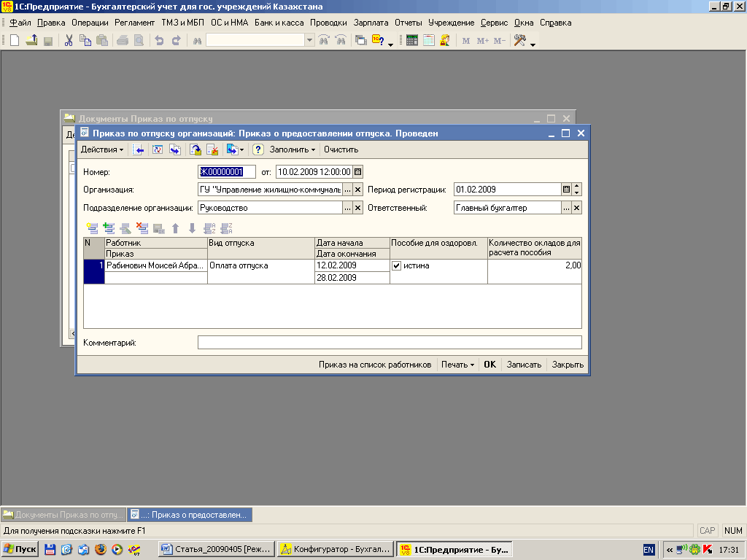Click Подразделение организации select button (...)
The width and height of the screenshot is (747, 560).
pos(348,208)
